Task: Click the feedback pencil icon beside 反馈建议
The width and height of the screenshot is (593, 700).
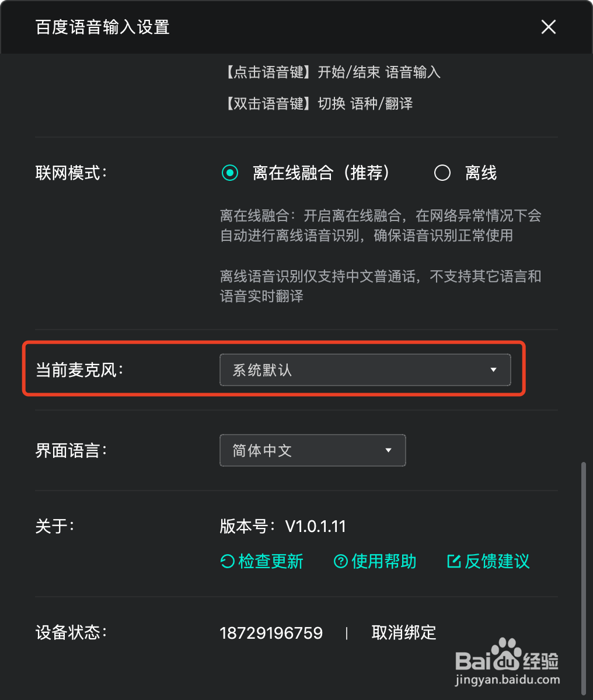Action: pos(455,561)
